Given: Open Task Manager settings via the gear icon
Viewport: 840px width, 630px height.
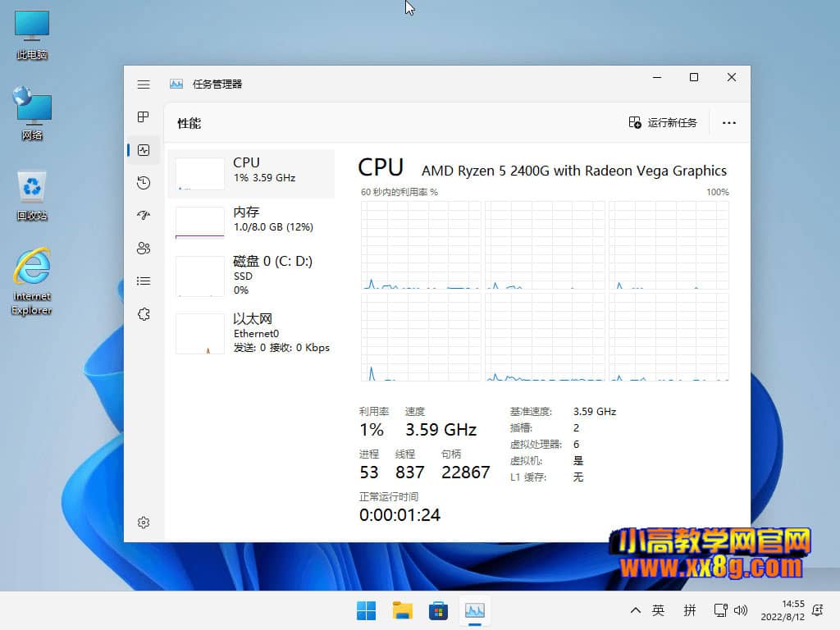Looking at the screenshot, I should (144, 522).
